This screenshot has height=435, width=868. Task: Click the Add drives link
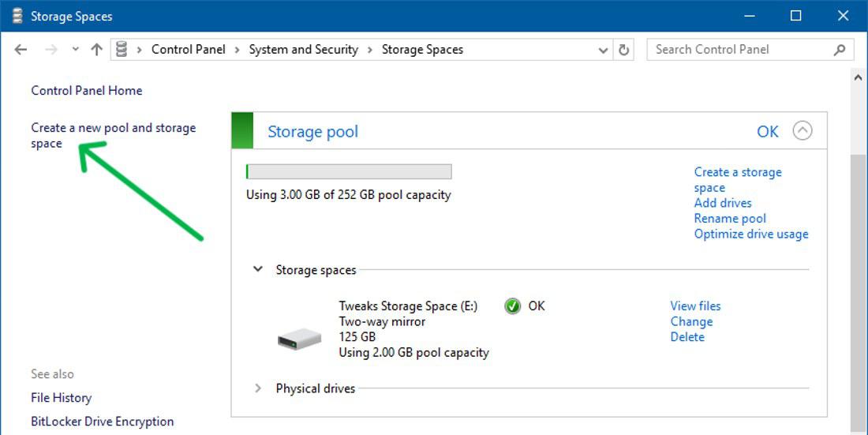click(723, 203)
